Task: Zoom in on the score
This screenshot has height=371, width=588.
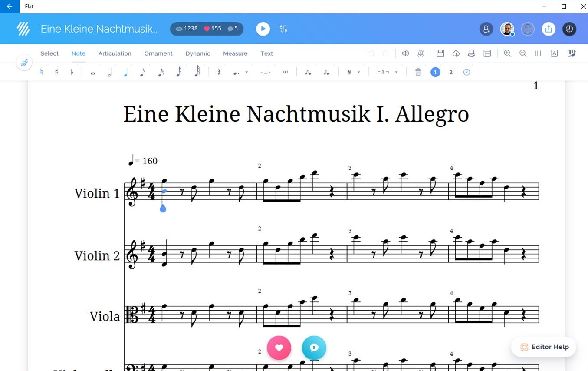Action: pos(507,53)
